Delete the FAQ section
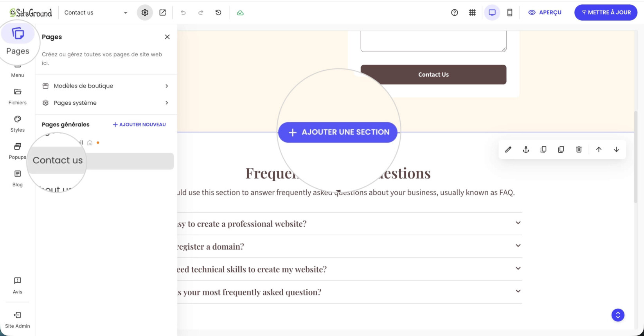 (579, 149)
